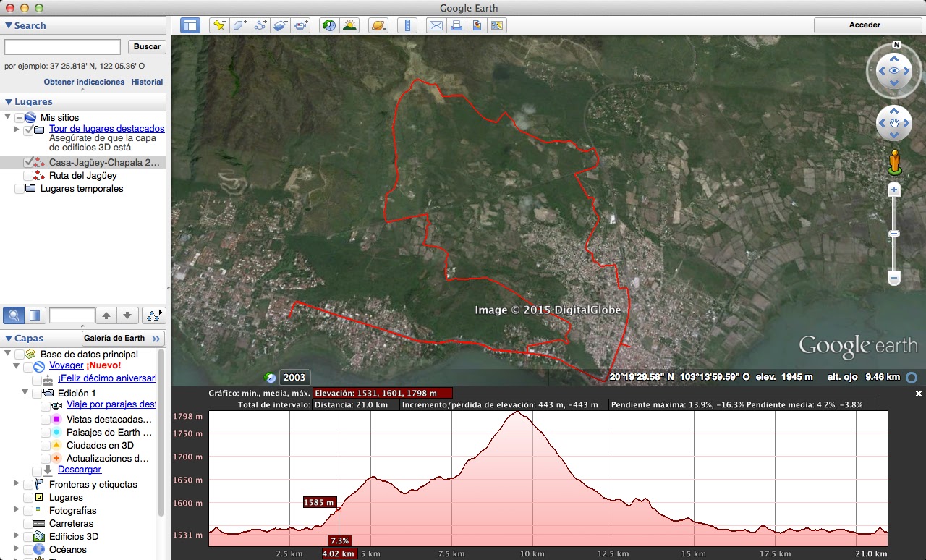The image size is (926, 560).
Task: Add an image overlay from toolbar
Action: tap(281, 25)
